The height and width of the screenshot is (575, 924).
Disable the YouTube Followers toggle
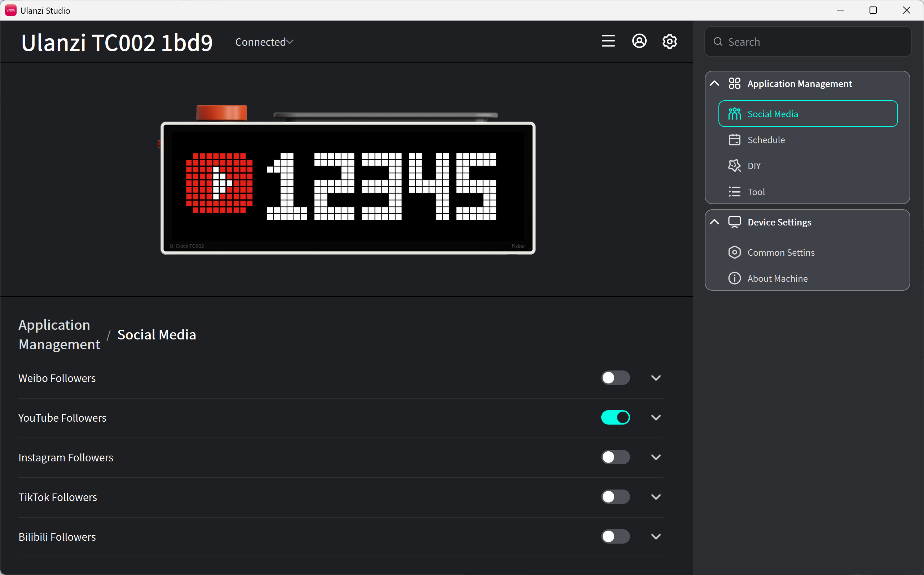pos(615,417)
